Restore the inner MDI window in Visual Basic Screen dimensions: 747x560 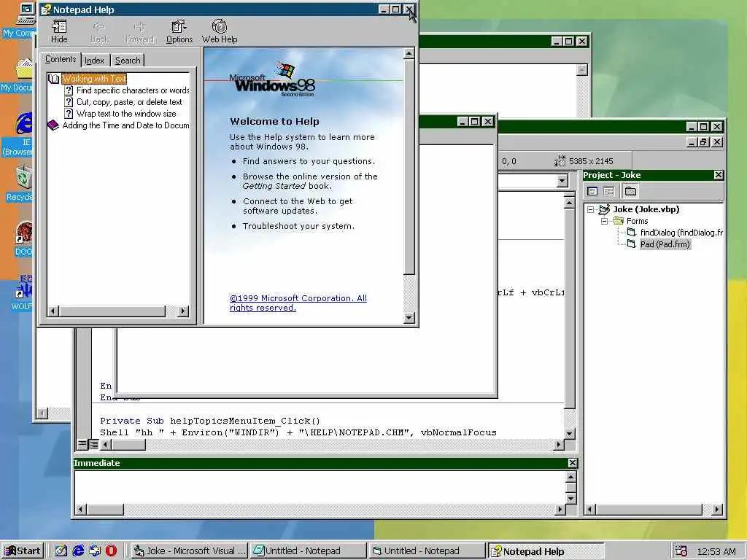coord(703,142)
